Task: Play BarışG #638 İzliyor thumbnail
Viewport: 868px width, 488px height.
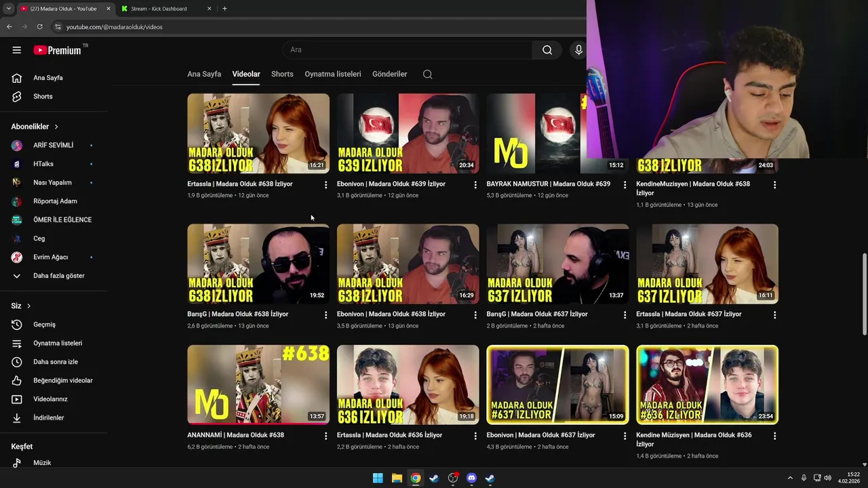Action: (x=258, y=264)
